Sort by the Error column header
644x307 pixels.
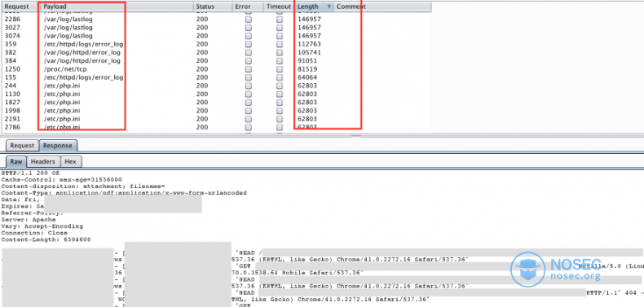[x=247, y=7]
